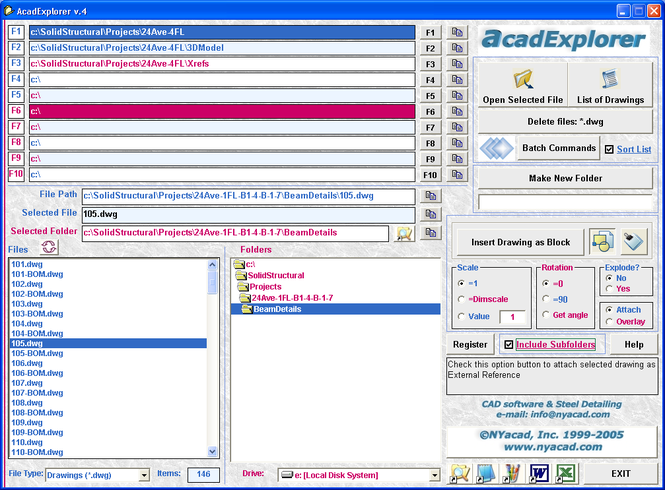
Task: Open the Register dialog
Action: tap(470, 344)
